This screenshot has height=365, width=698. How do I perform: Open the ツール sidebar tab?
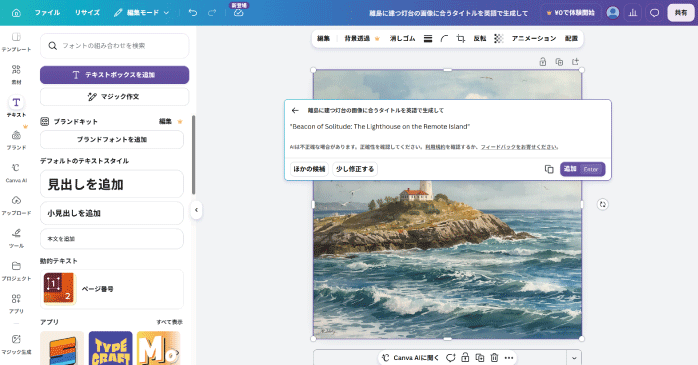(16, 238)
